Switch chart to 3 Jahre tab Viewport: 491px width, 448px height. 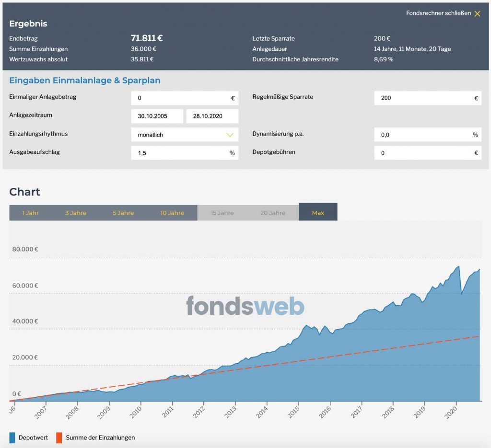pyautogui.click(x=76, y=213)
